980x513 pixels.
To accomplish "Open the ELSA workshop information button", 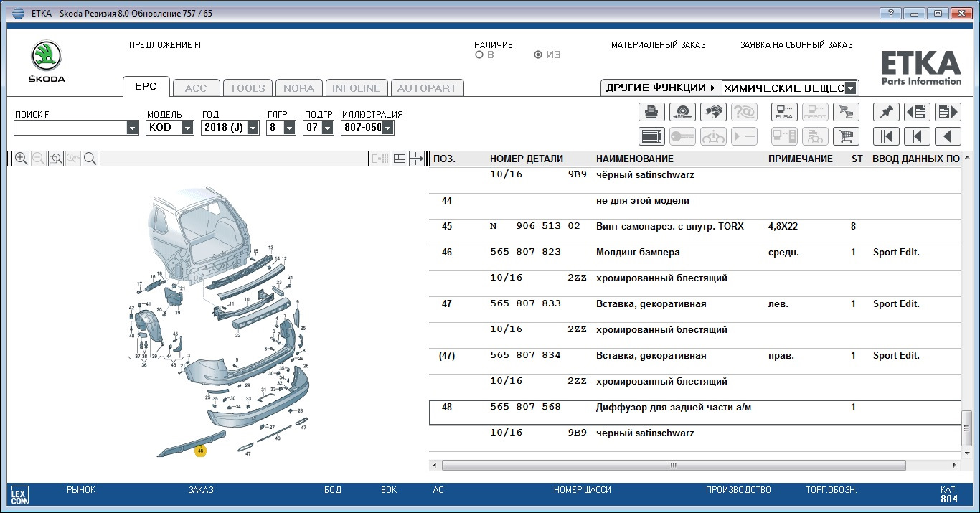I will 784,112.
